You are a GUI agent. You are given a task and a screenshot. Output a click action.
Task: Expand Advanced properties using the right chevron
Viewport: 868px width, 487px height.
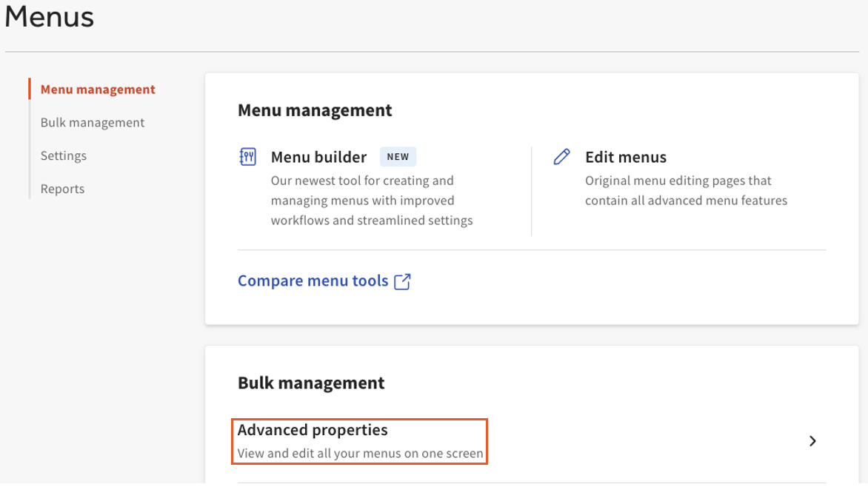pyautogui.click(x=812, y=441)
